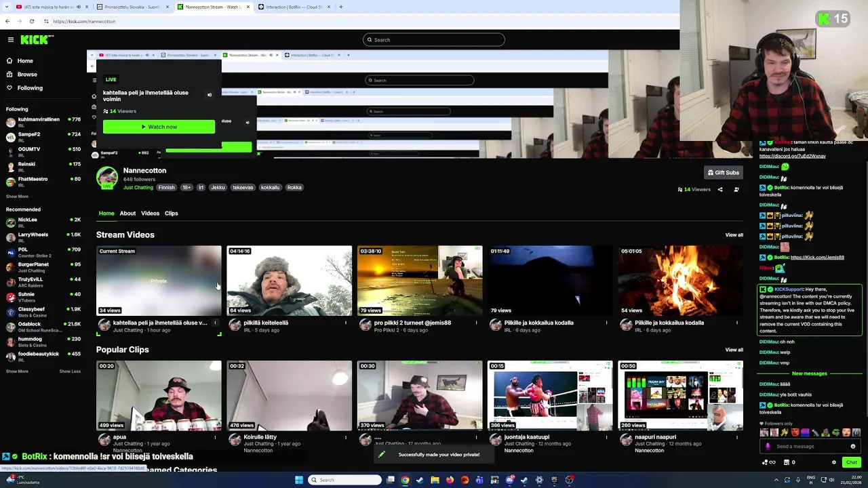
Task: Open Firefox from the taskbar
Action: tap(450, 480)
